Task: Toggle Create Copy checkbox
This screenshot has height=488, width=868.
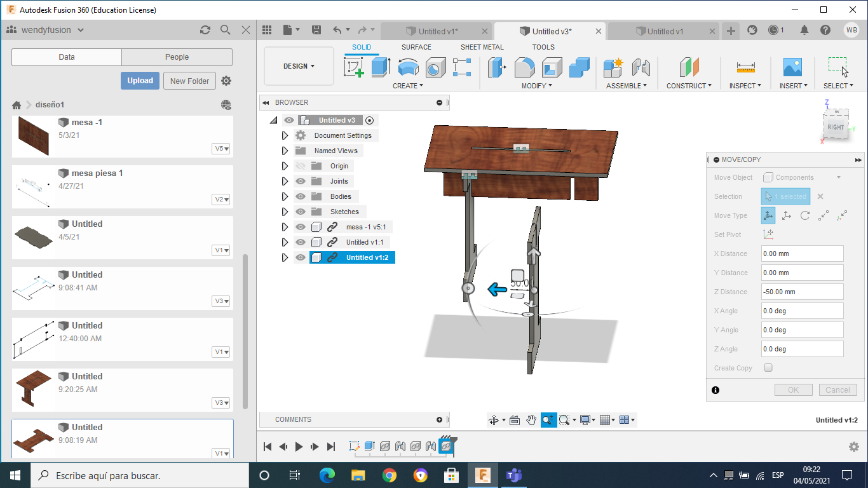Action: coord(768,368)
